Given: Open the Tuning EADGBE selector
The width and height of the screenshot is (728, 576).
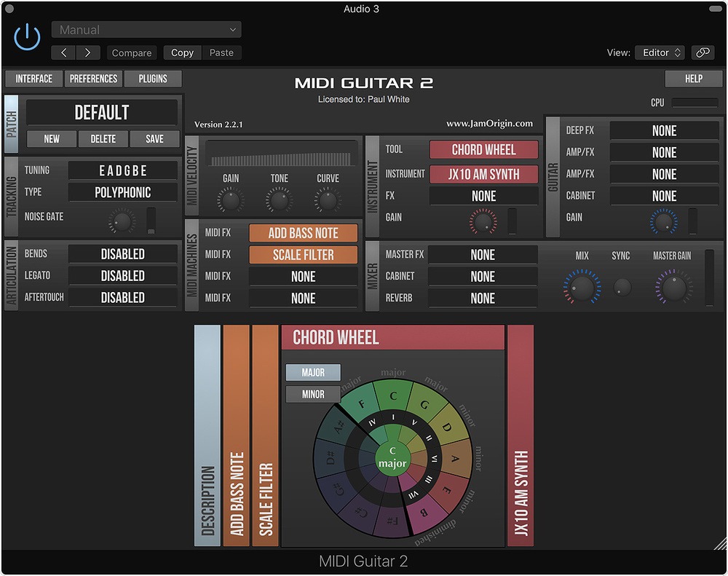Looking at the screenshot, I should (x=122, y=170).
